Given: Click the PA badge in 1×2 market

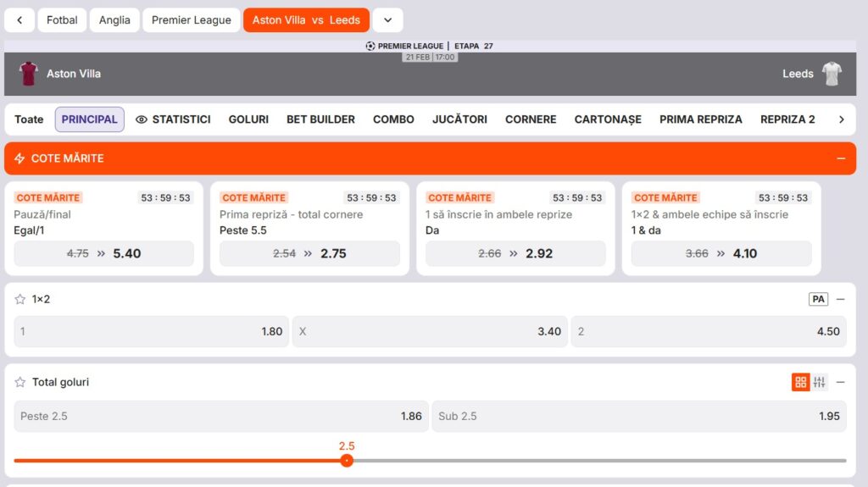Looking at the screenshot, I should (817, 299).
